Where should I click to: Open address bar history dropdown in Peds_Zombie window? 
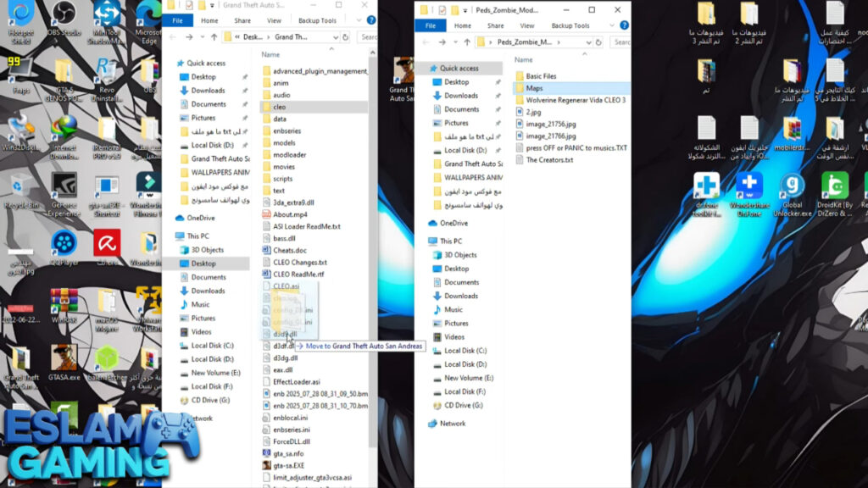pyautogui.click(x=590, y=42)
